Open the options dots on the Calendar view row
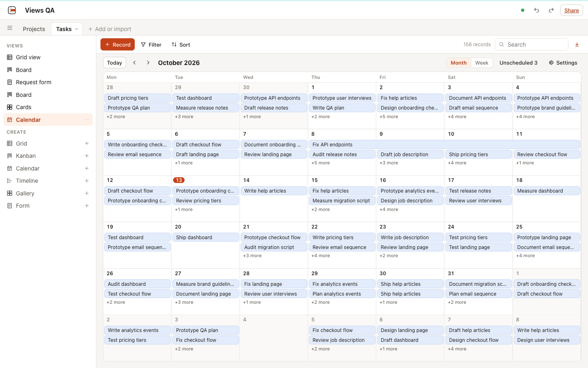The width and height of the screenshot is (588, 368). point(87,120)
